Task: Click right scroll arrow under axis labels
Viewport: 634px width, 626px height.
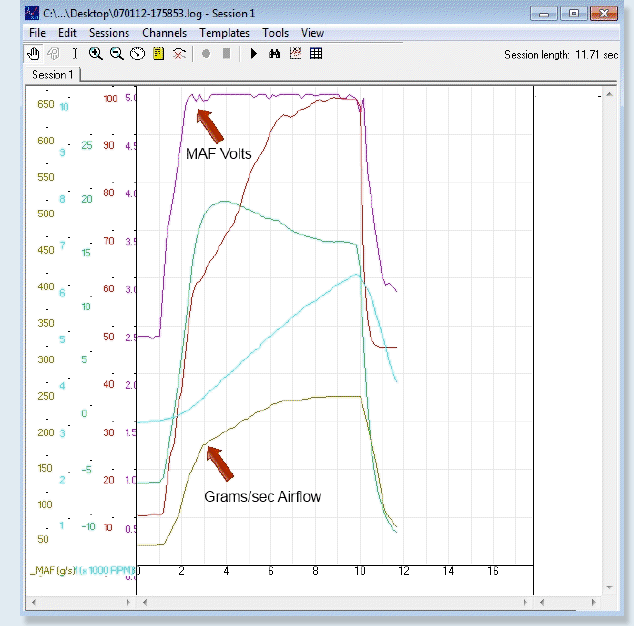Action: point(128,602)
